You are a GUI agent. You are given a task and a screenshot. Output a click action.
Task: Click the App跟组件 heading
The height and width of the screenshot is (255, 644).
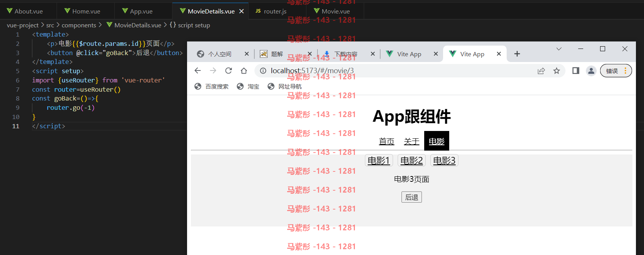[411, 116]
